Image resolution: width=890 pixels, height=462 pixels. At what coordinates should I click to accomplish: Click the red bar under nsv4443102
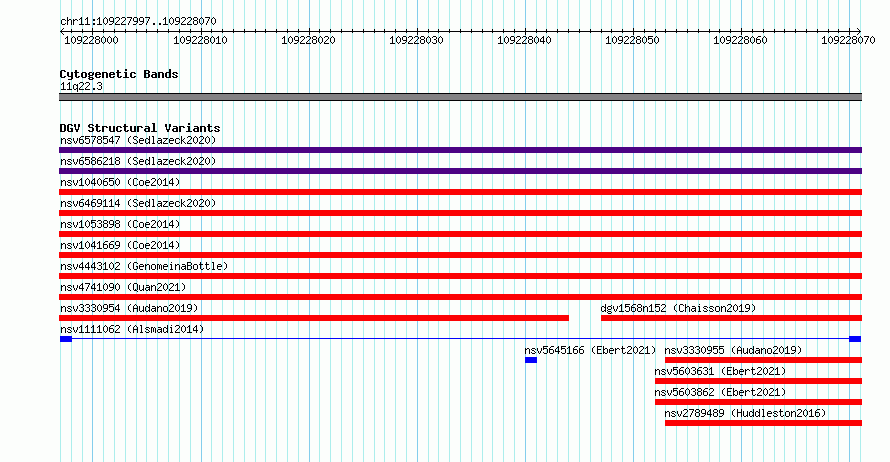click(460, 276)
